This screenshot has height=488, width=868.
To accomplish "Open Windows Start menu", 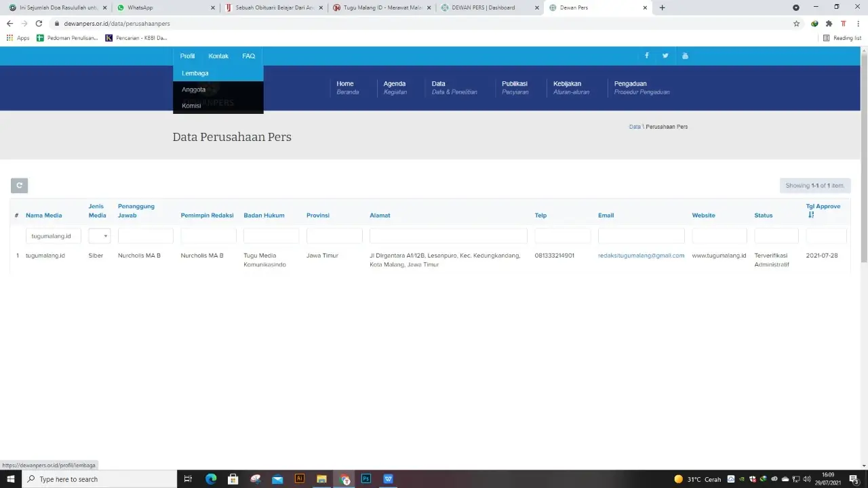I will (x=11, y=479).
